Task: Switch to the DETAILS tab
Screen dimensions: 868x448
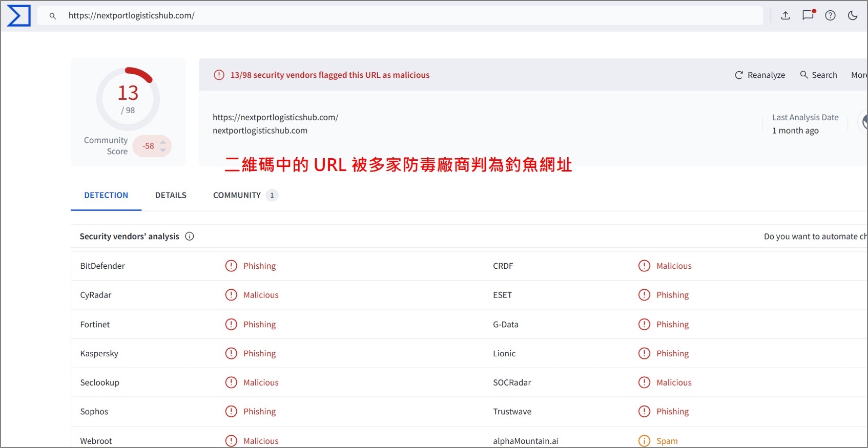Action: click(x=171, y=195)
